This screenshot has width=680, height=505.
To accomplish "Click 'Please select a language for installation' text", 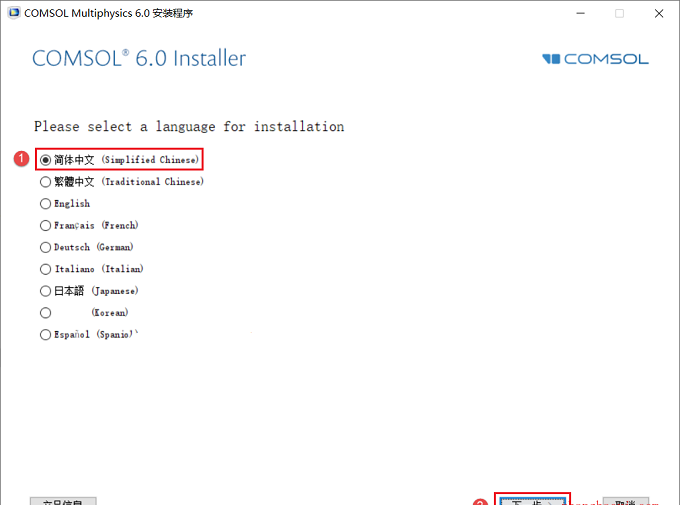I will pyautogui.click(x=189, y=127).
